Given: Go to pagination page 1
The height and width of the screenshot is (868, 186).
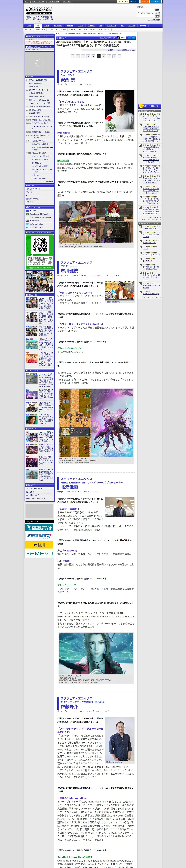Looking at the screenshot, I should [78, 56].
